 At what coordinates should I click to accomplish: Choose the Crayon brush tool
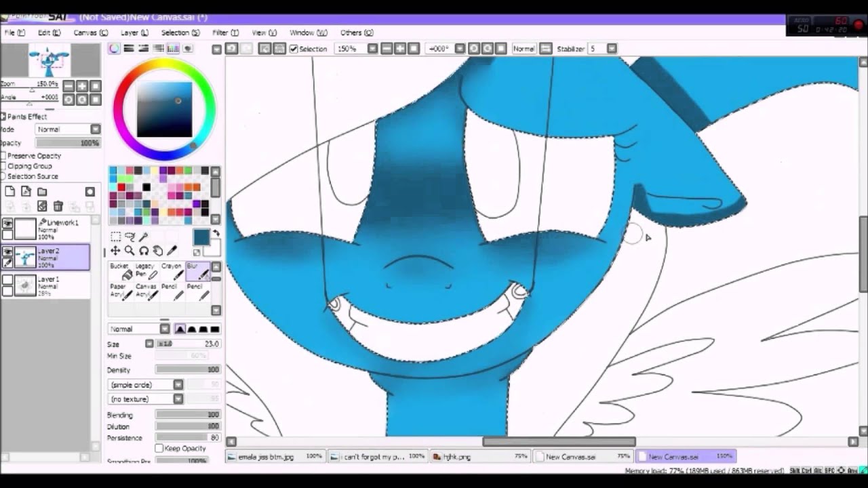pos(172,271)
